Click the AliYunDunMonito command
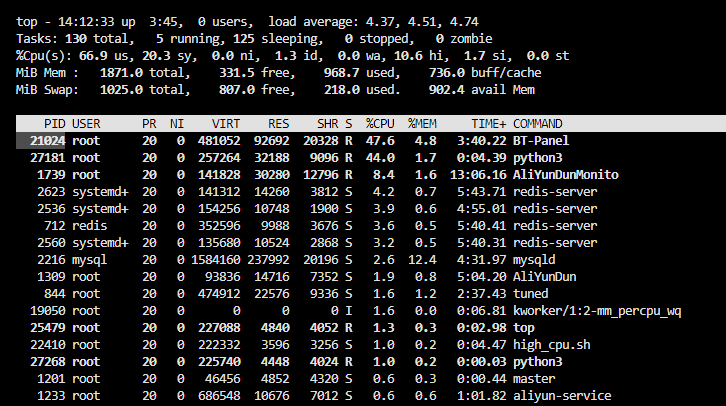This screenshot has width=726, height=406. coord(565,175)
